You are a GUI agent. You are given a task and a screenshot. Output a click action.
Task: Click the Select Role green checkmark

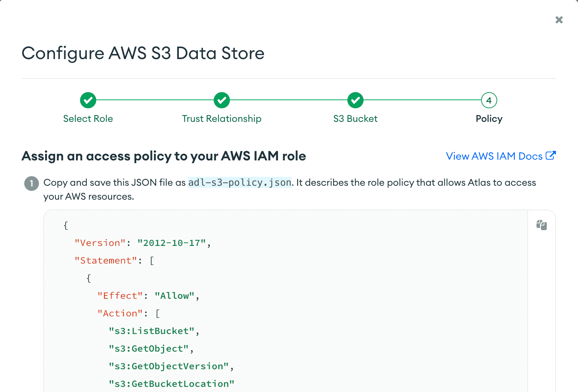88,100
